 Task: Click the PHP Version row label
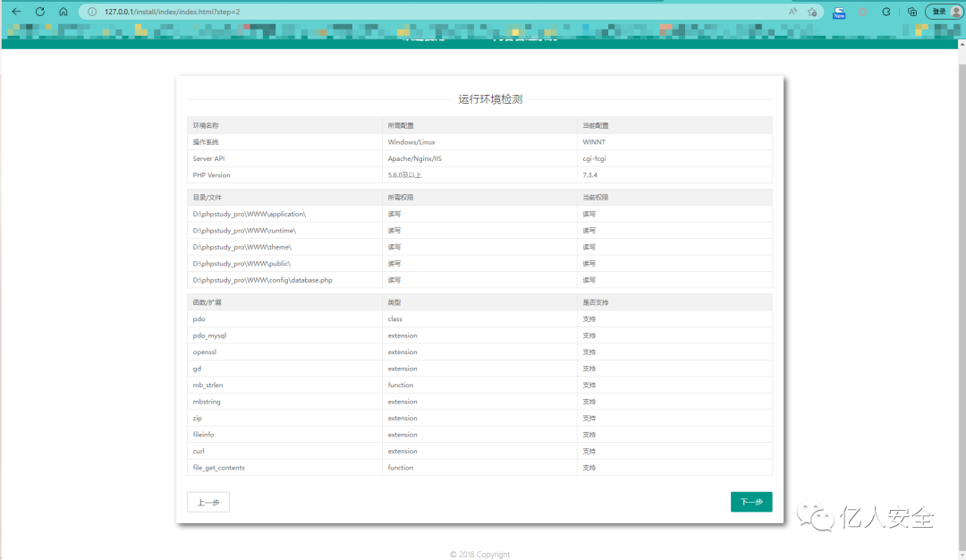click(212, 175)
